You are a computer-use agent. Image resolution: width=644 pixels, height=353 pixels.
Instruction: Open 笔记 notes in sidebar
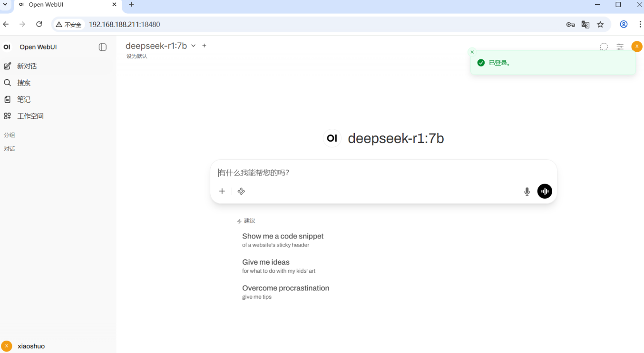coord(57,99)
